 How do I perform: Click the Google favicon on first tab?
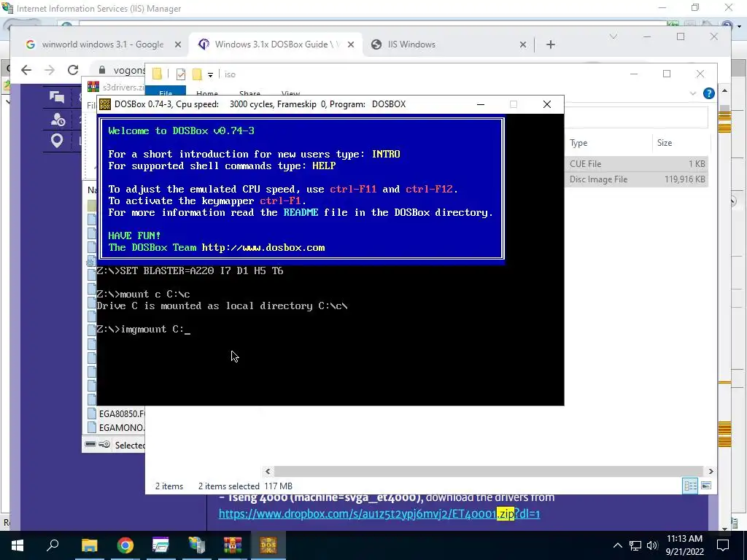(31, 44)
